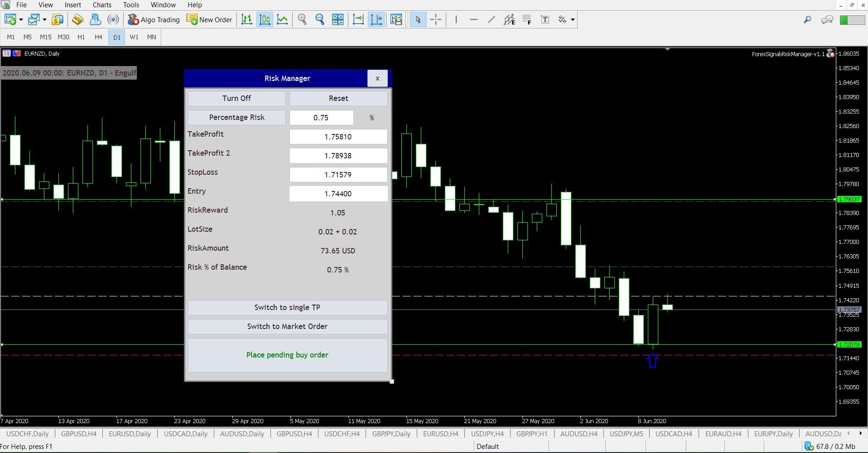Open the Market Watch dollar icon
Screen dimensions: 868x453
(x=58, y=19)
